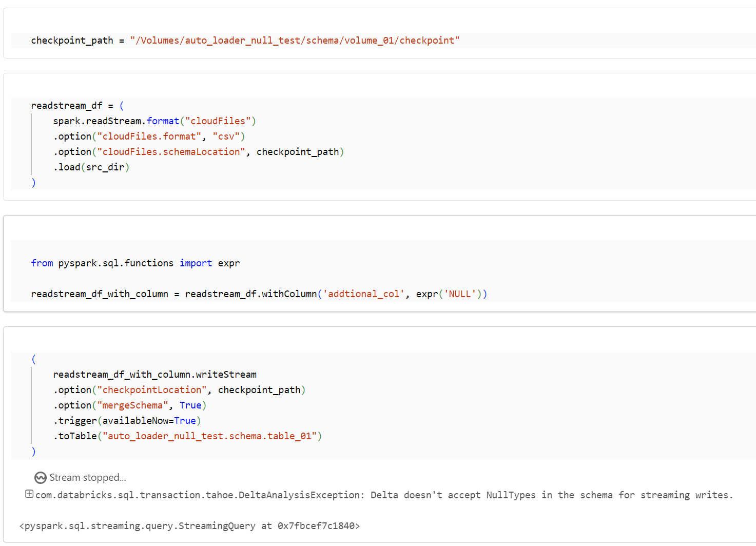Click the checkpointLocation option line

coord(180,390)
